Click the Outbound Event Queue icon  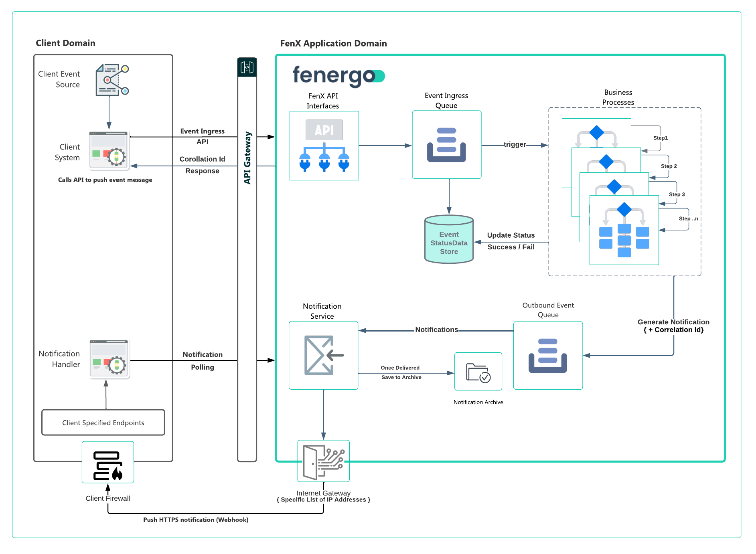548,356
